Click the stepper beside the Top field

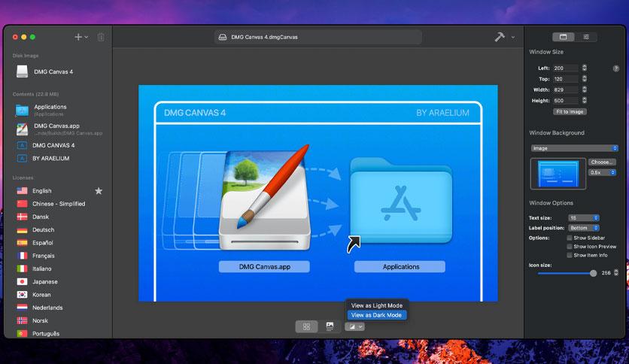585,78
